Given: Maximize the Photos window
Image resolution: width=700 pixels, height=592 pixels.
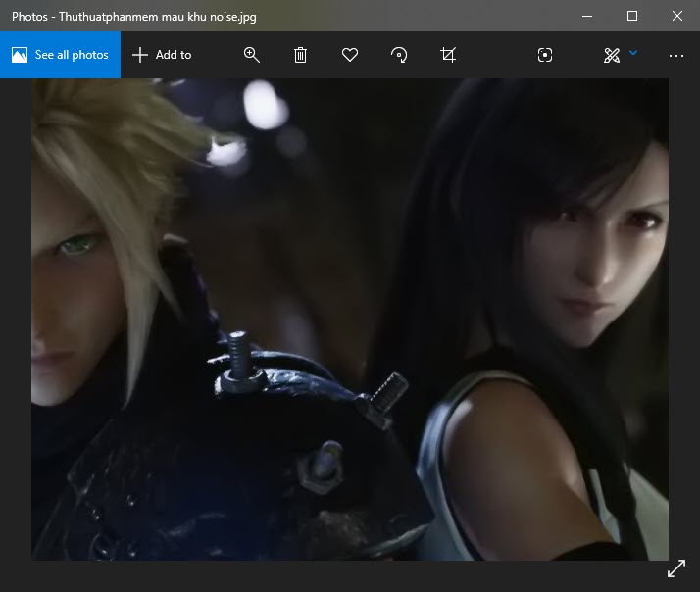Looking at the screenshot, I should click(x=632, y=16).
